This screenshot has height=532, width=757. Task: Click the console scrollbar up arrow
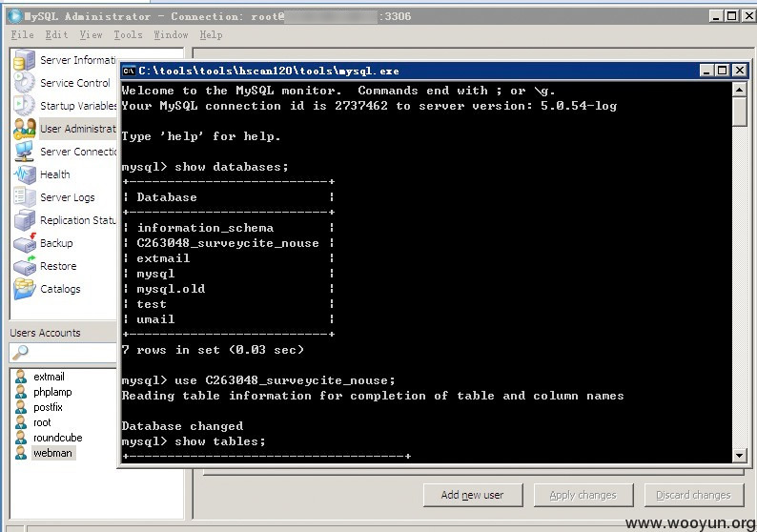click(739, 90)
